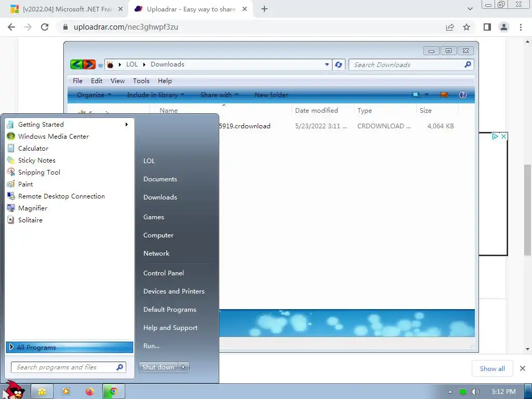Screen dimensions: 532x399
Task: Click Explorer's green back arrow
Action: click(x=76, y=64)
